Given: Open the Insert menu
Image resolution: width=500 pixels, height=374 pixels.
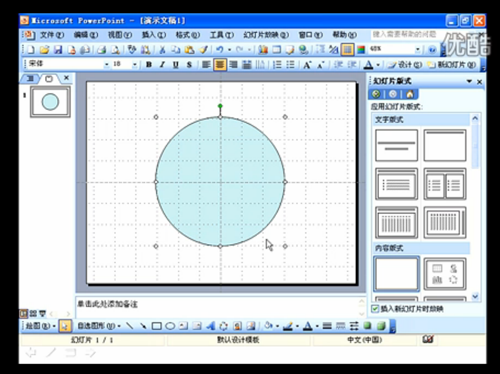Looking at the screenshot, I should coord(154,35).
